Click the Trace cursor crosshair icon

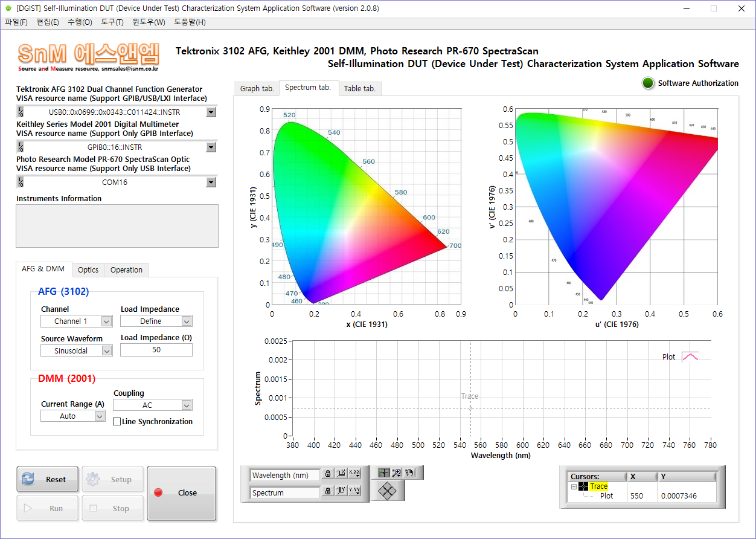coord(583,486)
